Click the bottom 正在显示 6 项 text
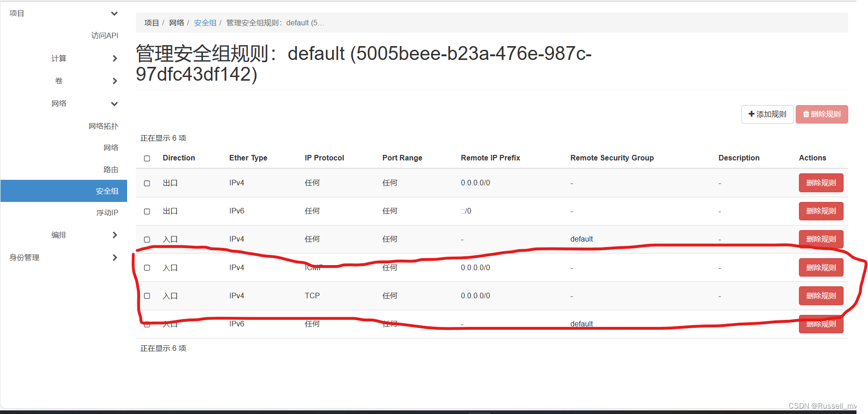Image resolution: width=868 pixels, height=414 pixels. (163, 348)
